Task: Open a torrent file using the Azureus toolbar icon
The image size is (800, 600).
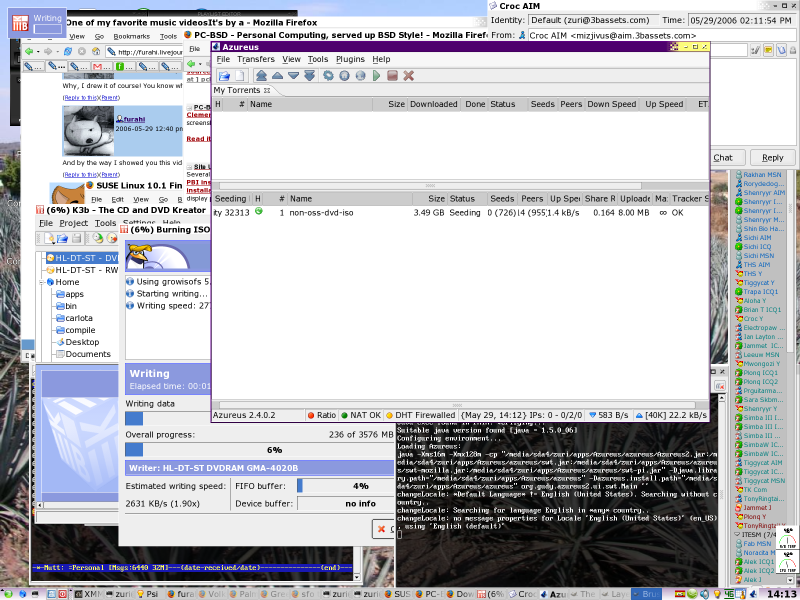Action: pos(225,75)
